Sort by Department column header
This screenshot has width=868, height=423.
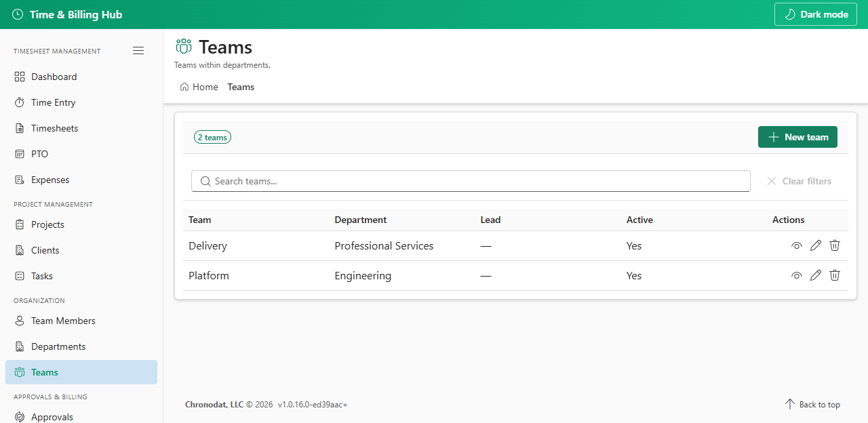[x=361, y=220]
